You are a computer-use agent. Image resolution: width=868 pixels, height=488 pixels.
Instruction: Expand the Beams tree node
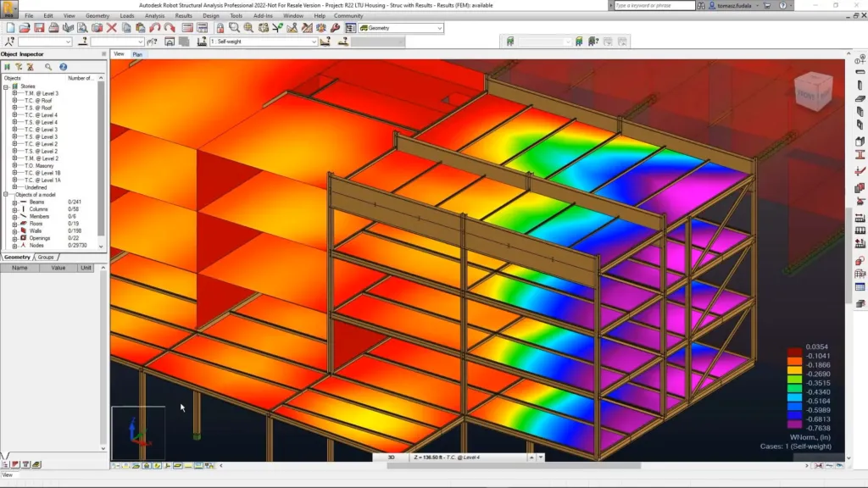14,202
